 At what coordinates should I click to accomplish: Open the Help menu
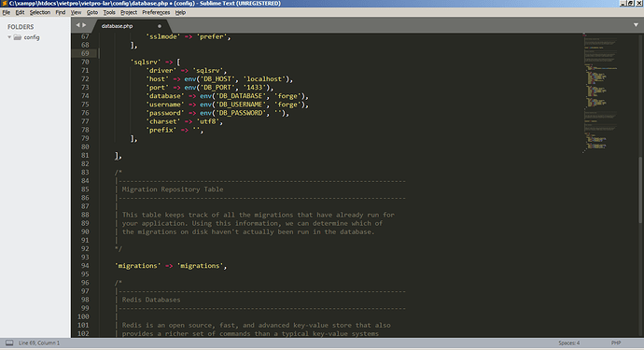click(x=180, y=12)
